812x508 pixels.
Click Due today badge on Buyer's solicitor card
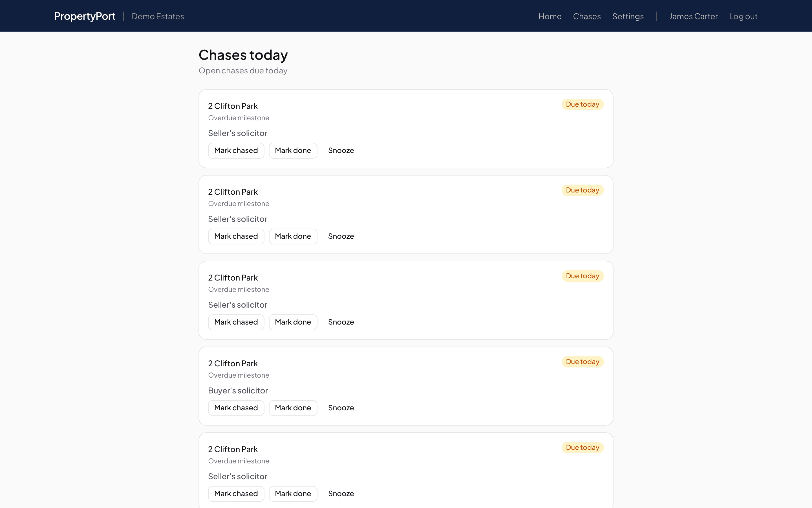tap(582, 362)
